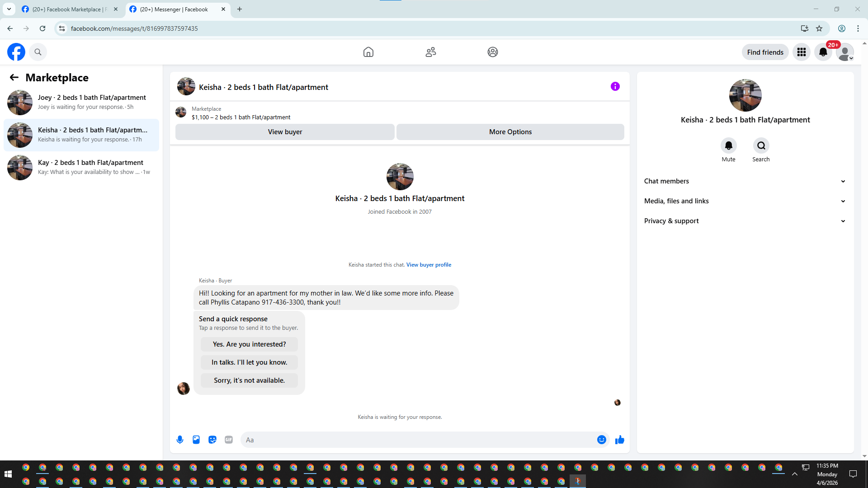Open conversation information purple icon
The height and width of the screenshot is (488, 868).
tap(615, 86)
